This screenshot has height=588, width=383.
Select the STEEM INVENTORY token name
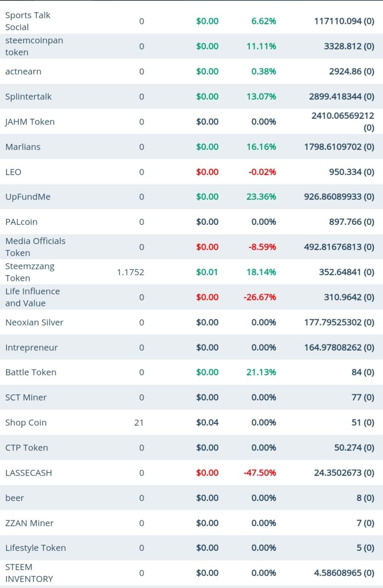(29, 573)
